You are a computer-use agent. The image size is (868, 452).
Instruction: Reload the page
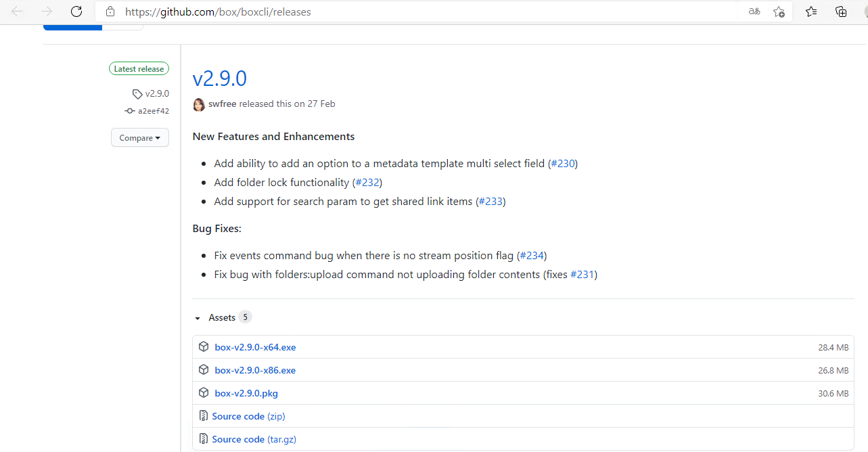[x=76, y=12]
